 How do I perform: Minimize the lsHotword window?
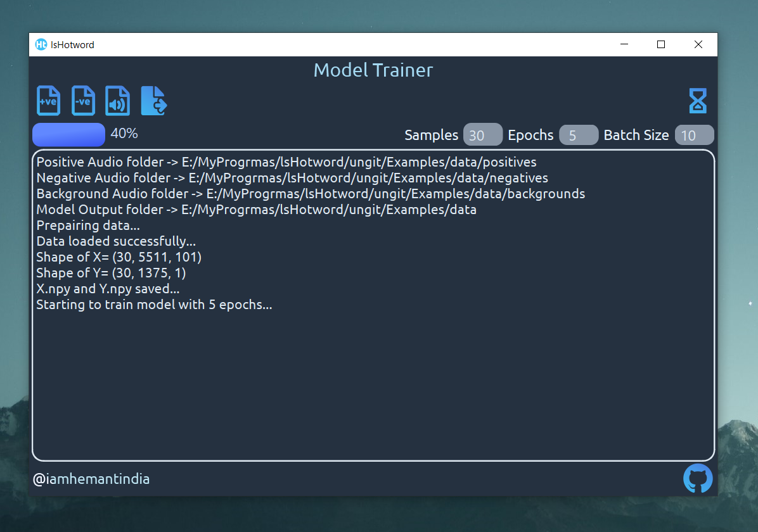pyautogui.click(x=624, y=44)
